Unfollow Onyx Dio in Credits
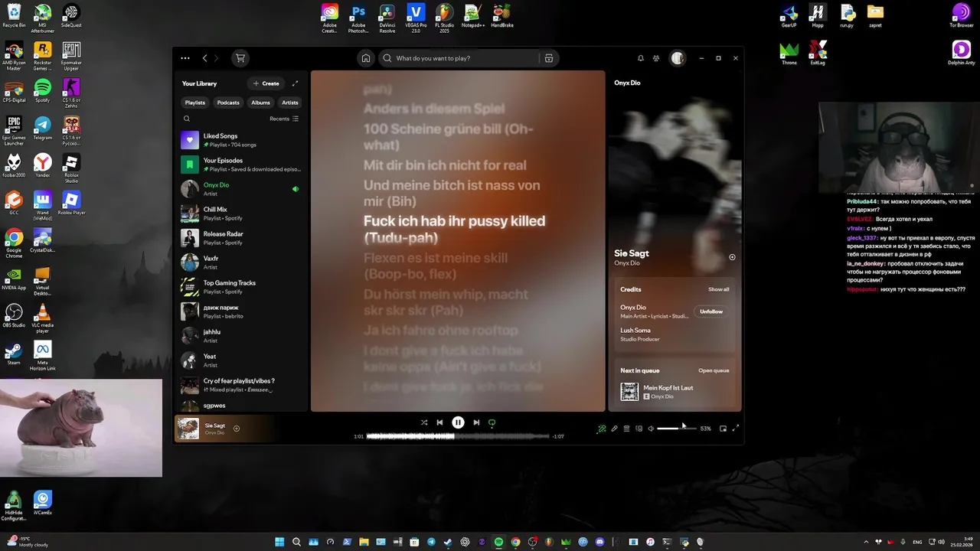Image resolution: width=980 pixels, height=551 pixels. [711, 311]
